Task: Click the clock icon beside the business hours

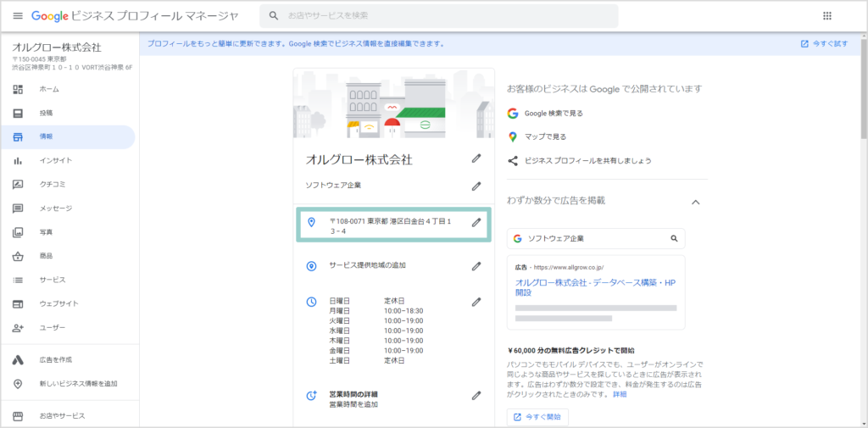Action: click(312, 303)
